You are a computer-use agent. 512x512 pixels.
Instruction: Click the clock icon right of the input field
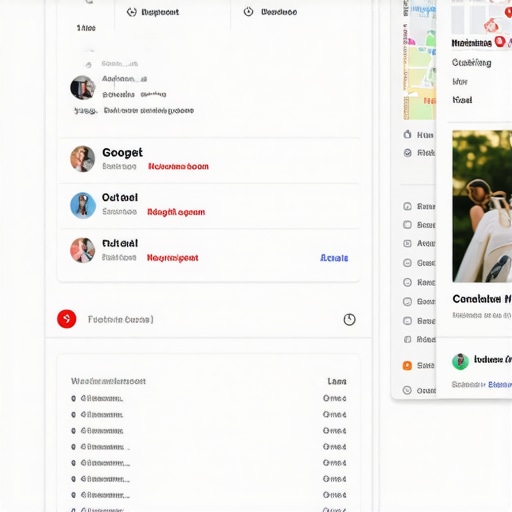click(349, 319)
